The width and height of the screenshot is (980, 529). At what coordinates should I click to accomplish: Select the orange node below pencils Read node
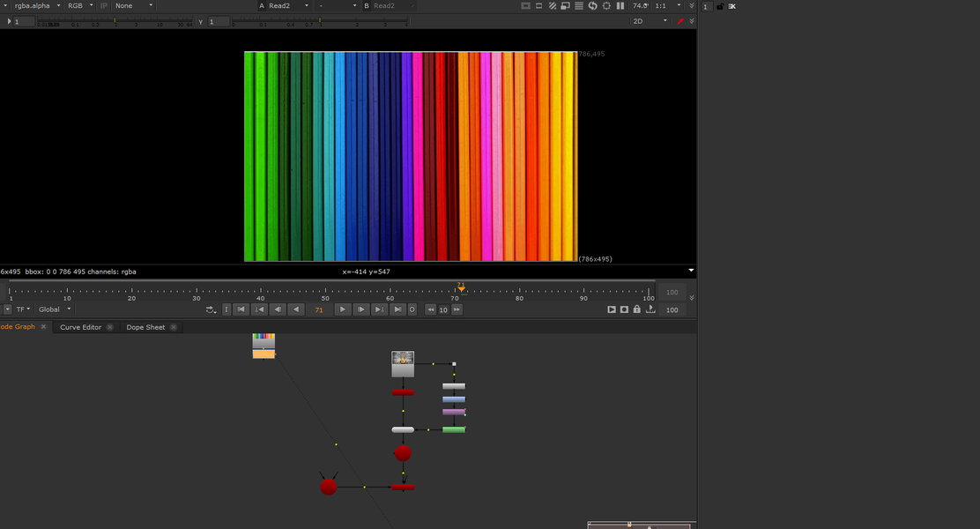[x=264, y=354]
